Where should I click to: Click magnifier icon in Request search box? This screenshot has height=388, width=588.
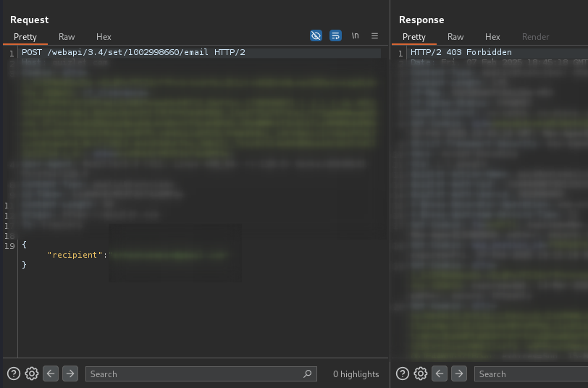coord(308,374)
